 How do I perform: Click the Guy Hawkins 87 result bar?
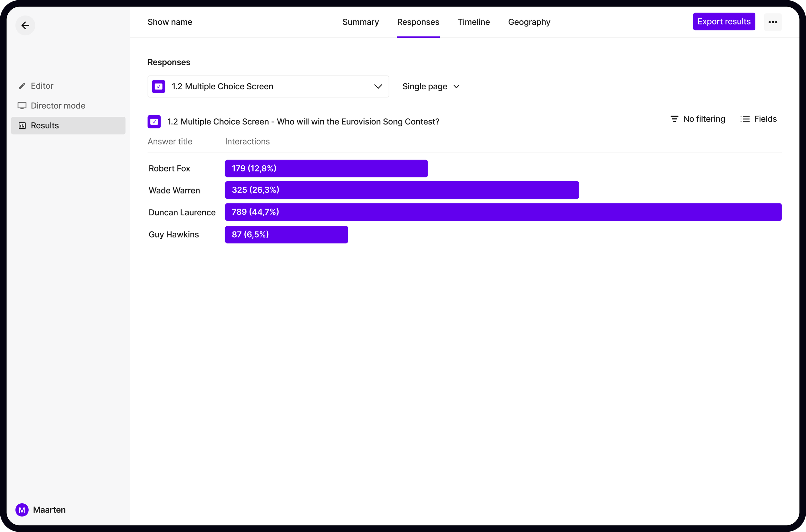point(286,234)
